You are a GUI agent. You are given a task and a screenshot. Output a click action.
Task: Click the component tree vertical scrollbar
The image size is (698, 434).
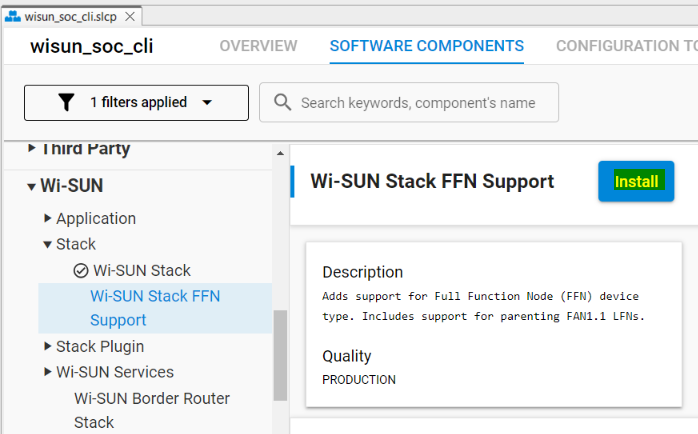pos(280,355)
